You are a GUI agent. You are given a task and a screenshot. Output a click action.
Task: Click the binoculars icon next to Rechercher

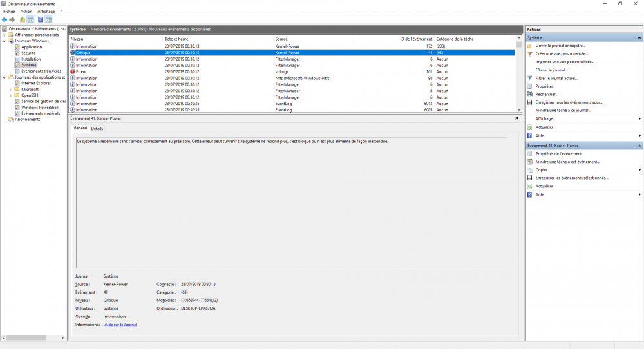tap(529, 94)
